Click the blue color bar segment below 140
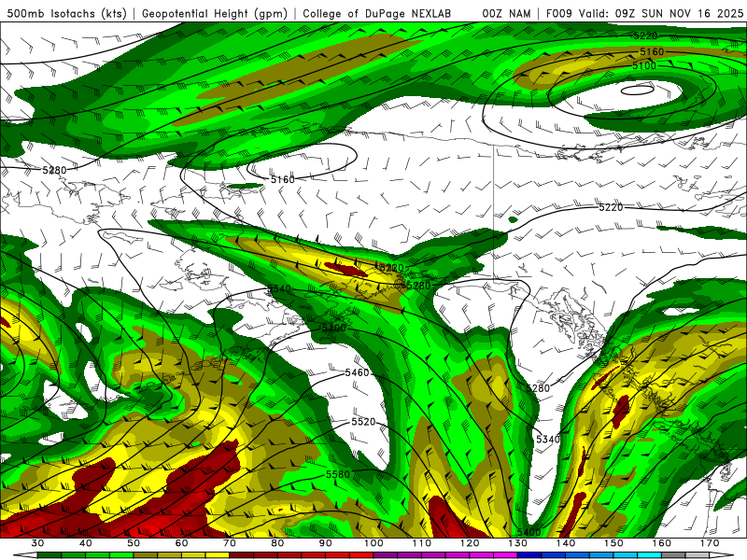 pyautogui.click(x=554, y=555)
